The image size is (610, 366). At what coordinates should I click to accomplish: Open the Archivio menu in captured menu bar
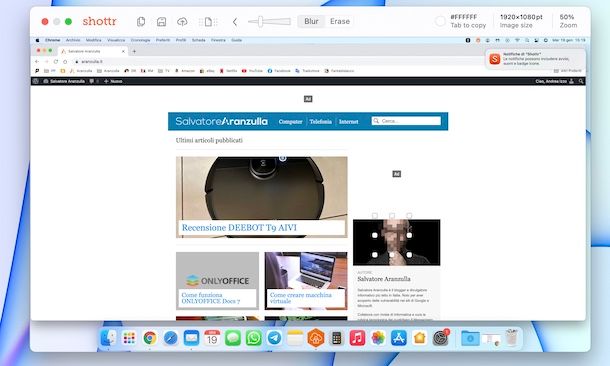73,40
